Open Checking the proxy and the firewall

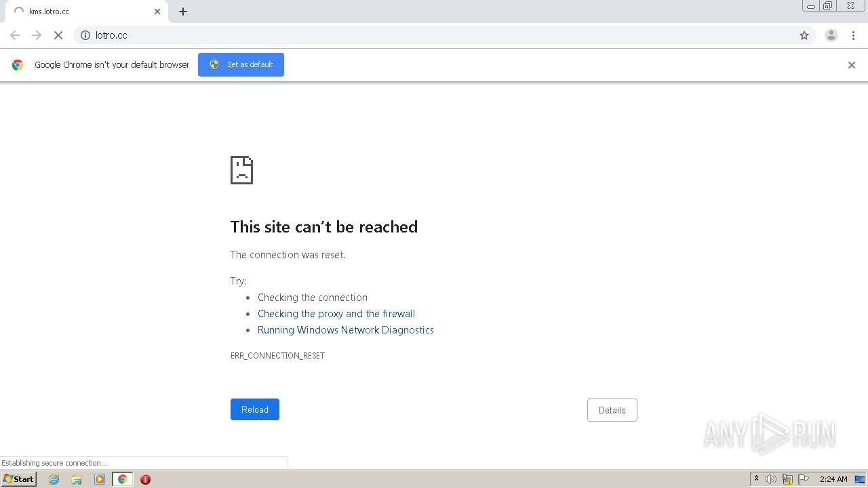(x=336, y=314)
